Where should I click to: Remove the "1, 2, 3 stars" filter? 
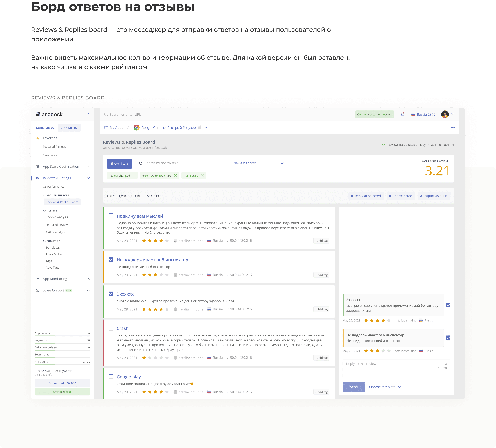tap(202, 176)
